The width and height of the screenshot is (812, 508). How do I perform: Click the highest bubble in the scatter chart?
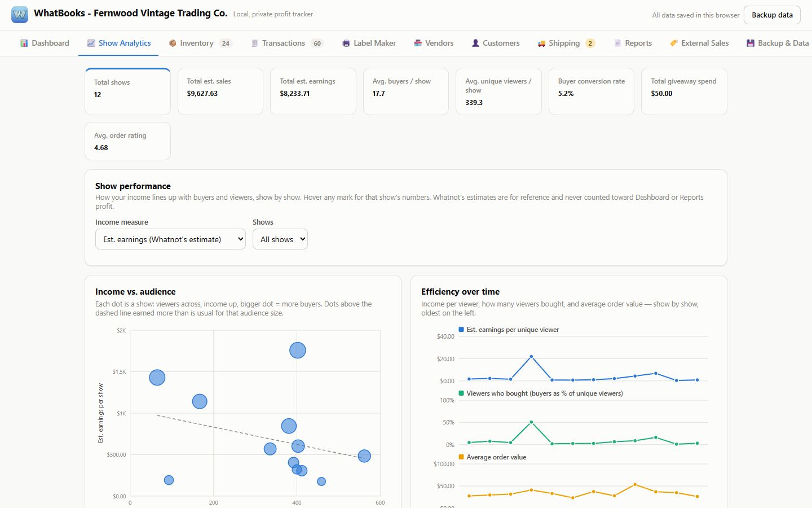298,351
